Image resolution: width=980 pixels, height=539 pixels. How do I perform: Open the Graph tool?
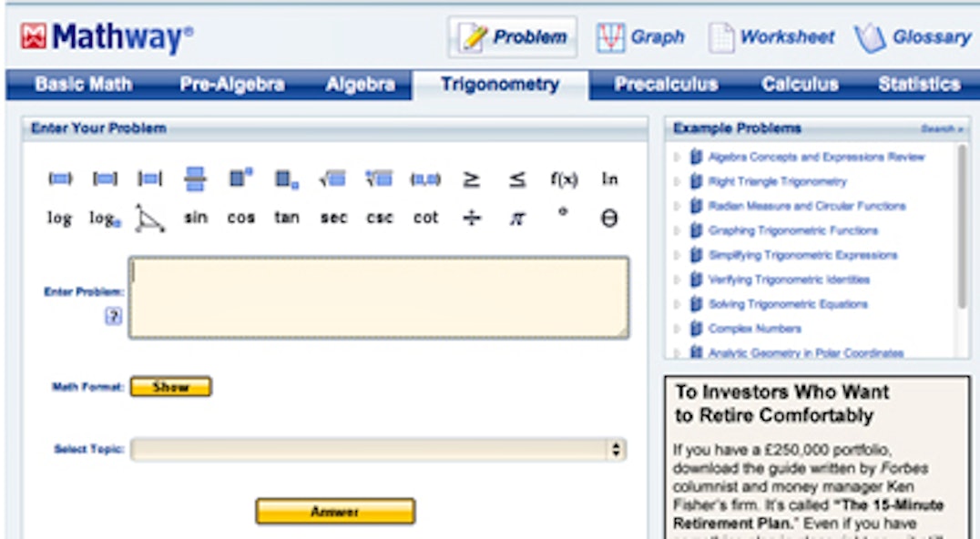pyautogui.click(x=640, y=37)
